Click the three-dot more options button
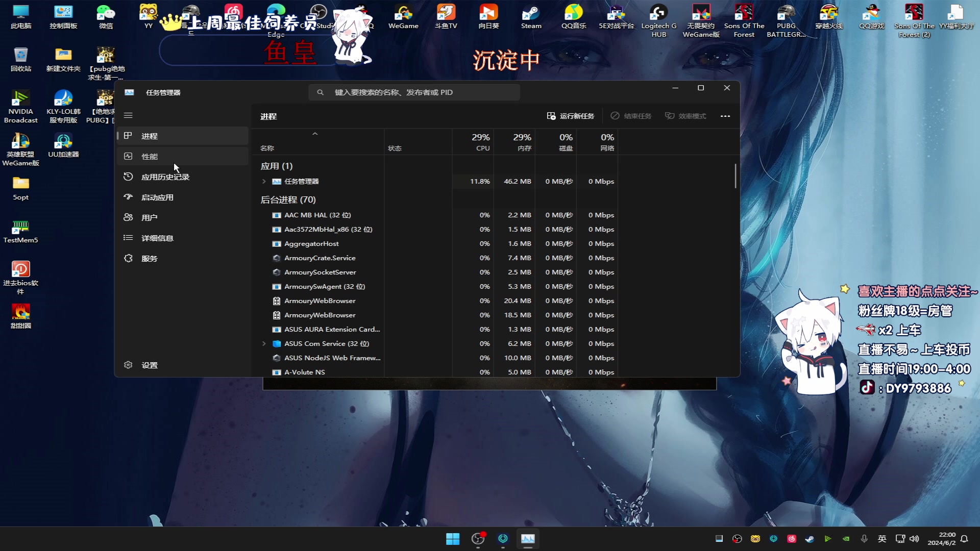Image resolution: width=980 pixels, height=551 pixels. 725,116
